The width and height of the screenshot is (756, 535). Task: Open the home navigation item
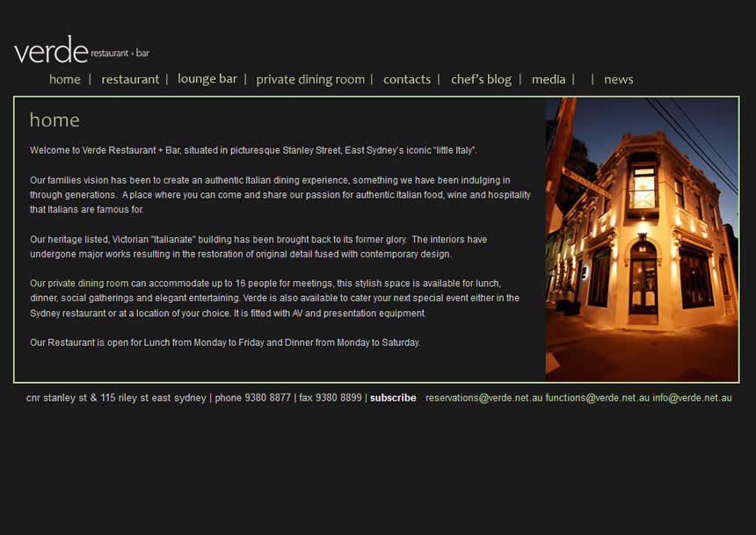click(x=64, y=79)
